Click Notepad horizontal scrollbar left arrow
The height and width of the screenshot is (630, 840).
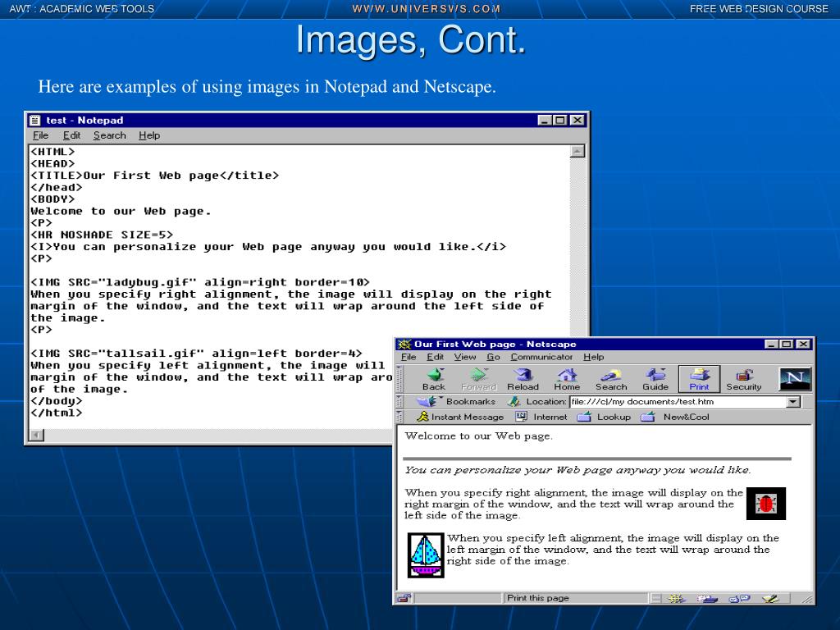pos(36,435)
